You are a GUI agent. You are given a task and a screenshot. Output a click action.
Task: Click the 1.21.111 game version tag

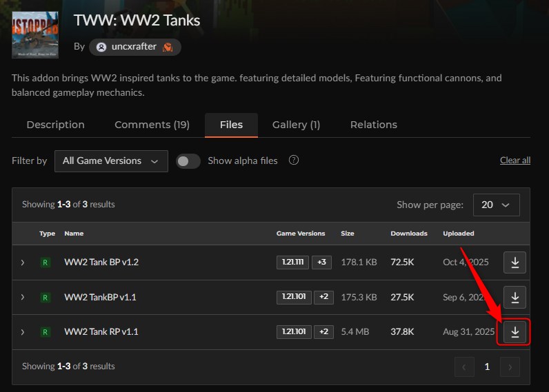click(x=292, y=262)
